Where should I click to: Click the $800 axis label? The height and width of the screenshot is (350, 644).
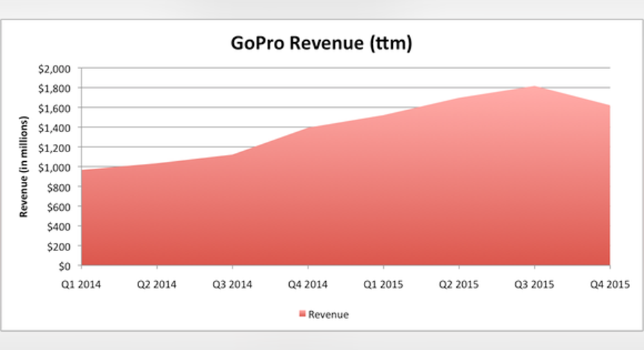click(58, 187)
